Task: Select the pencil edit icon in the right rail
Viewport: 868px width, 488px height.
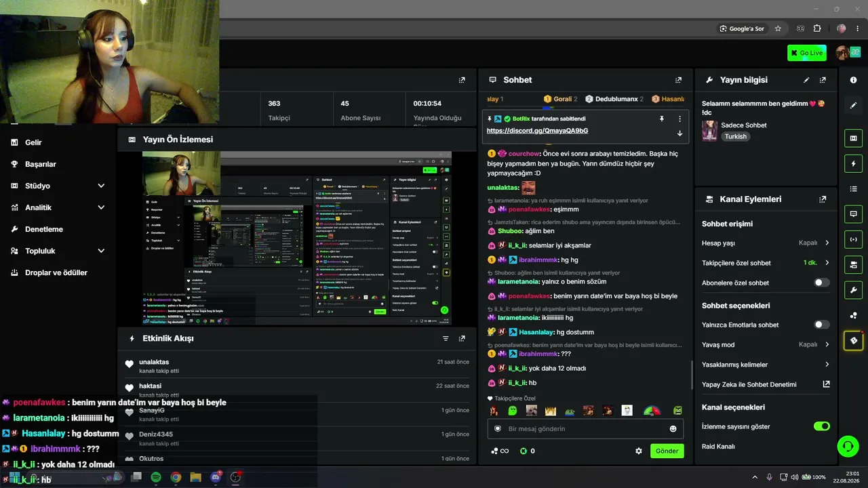Action: click(x=853, y=105)
